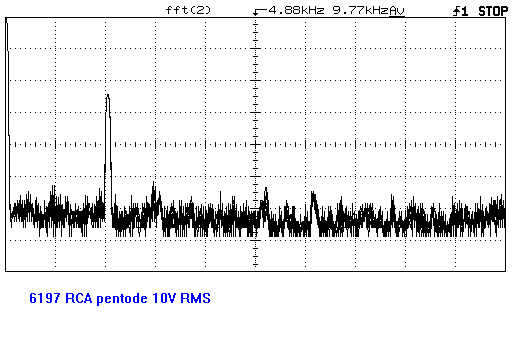522x360 pixels.
Task: Click RCA in the blue caption
Action: click(79, 298)
